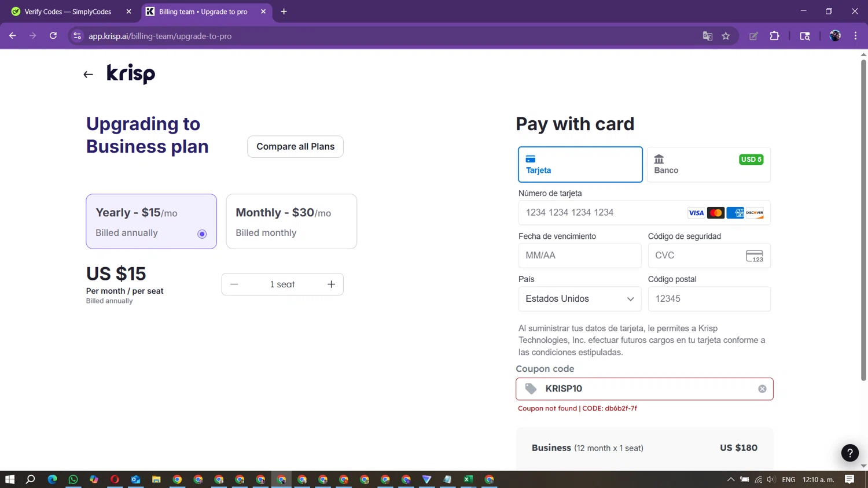Open Outlook from taskbar

pyautogui.click(x=135, y=479)
